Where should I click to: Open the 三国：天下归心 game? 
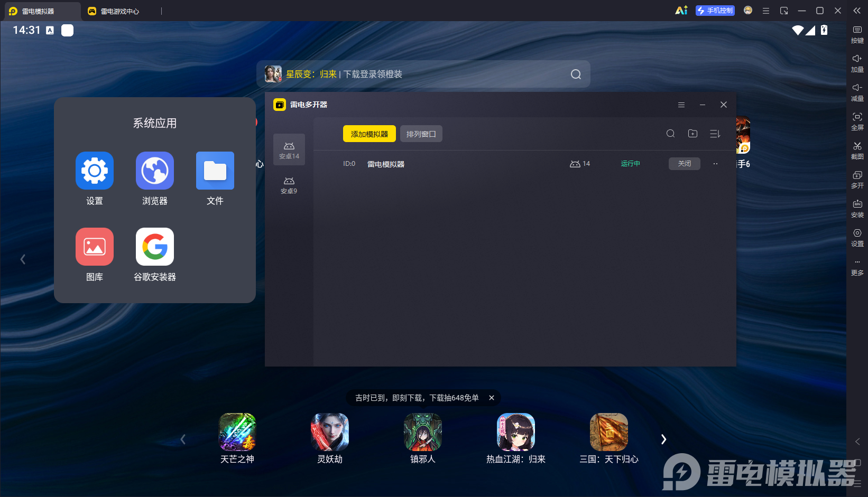(x=609, y=439)
